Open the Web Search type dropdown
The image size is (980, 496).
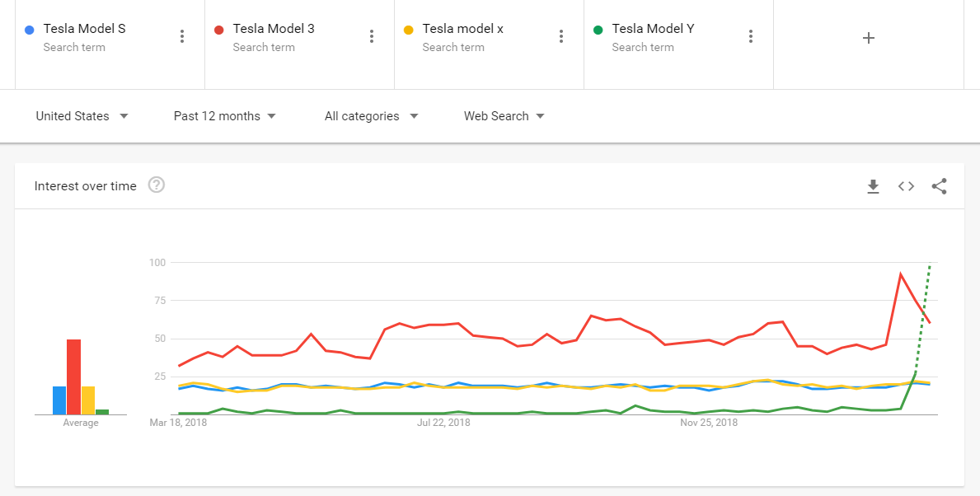[504, 116]
